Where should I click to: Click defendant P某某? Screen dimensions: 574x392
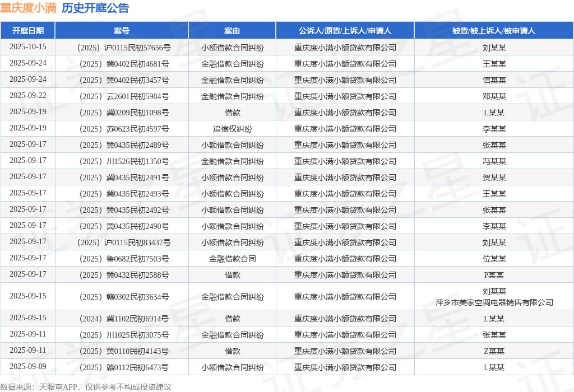pos(494,275)
